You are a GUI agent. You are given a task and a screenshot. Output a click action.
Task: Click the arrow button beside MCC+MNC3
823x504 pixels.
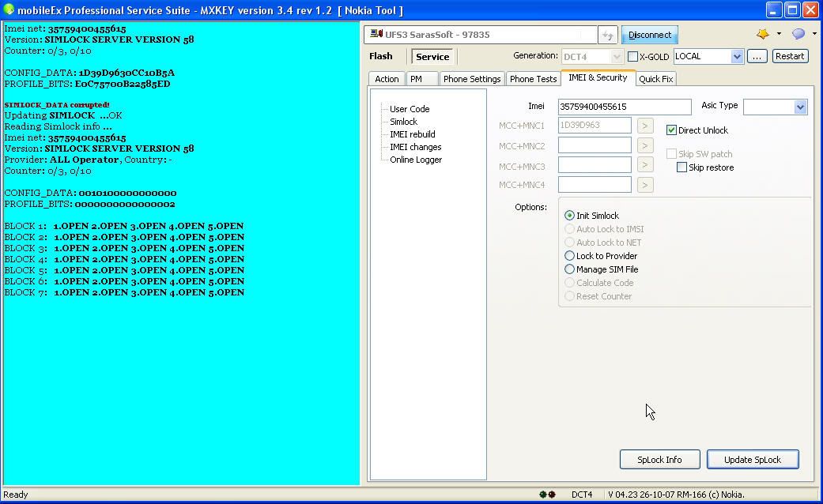pos(645,165)
